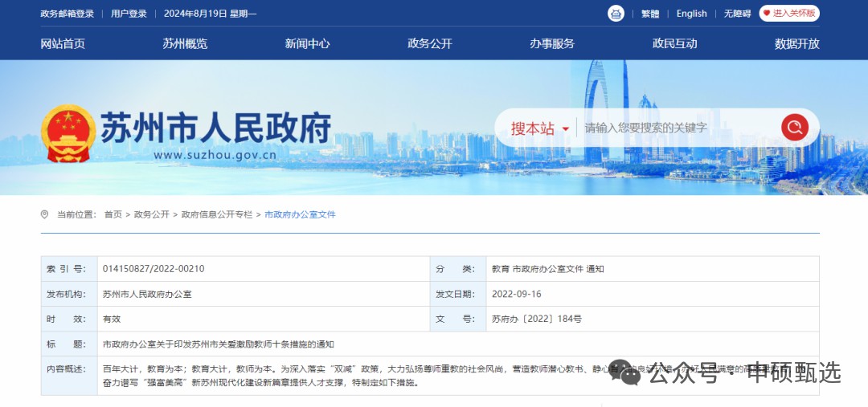Click the location pin icon before 当前位置
Image resolution: width=868 pixels, height=407 pixels.
pyautogui.click(x=44, y=214)
